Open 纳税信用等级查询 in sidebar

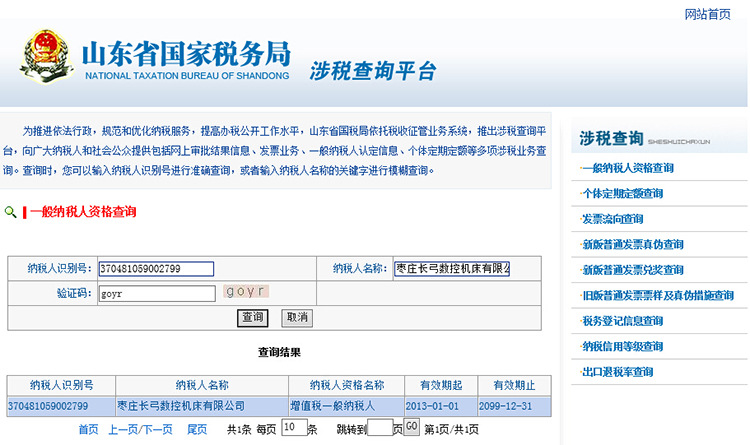[622, 346]
